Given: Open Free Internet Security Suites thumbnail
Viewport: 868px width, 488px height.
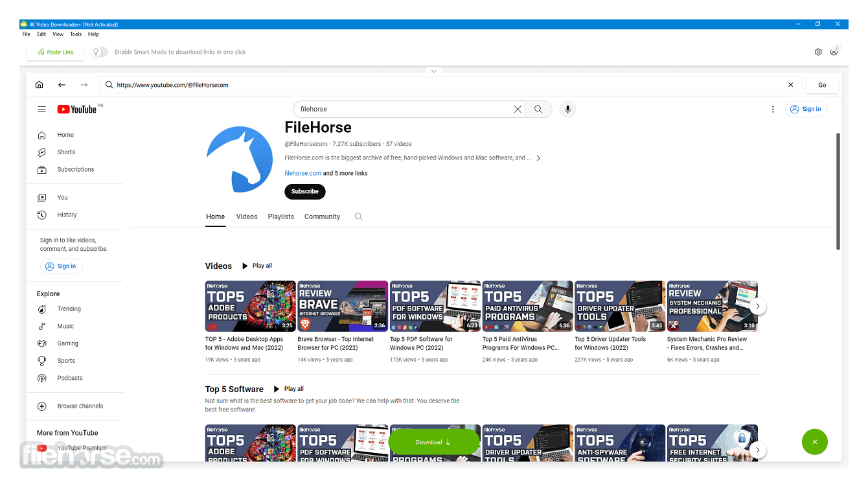Looking at the screenshot, I should [x=713, y=443].
